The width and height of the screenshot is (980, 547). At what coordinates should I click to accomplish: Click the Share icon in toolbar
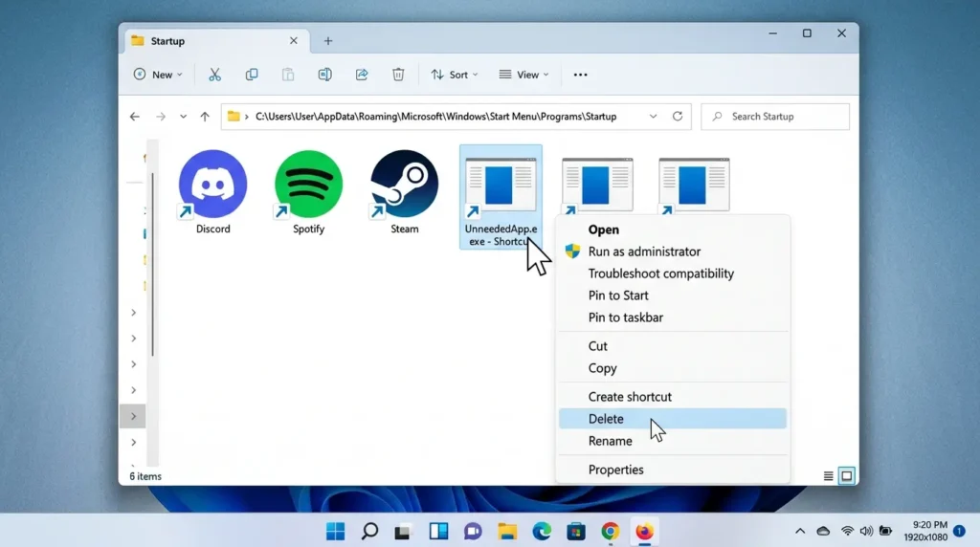click(361, 75)
